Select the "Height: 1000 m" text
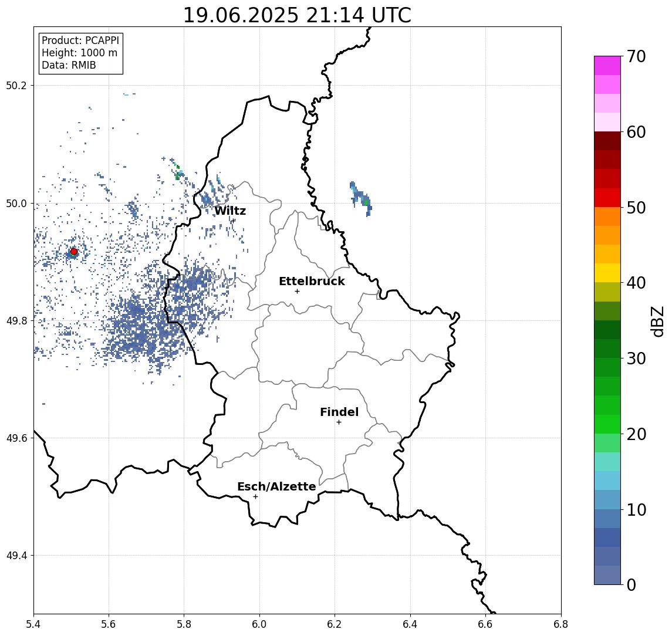This screenshot has height=636, width=672. (79, 53)
